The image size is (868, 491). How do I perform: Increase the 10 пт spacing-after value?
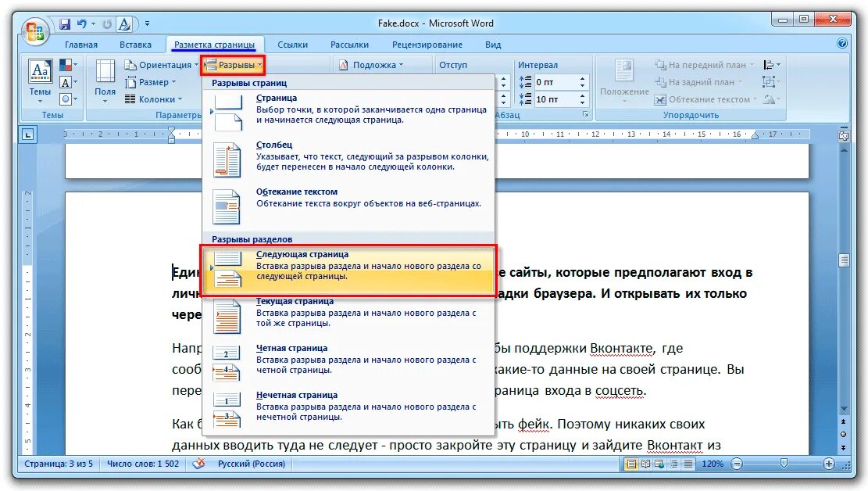pos(582,96)
